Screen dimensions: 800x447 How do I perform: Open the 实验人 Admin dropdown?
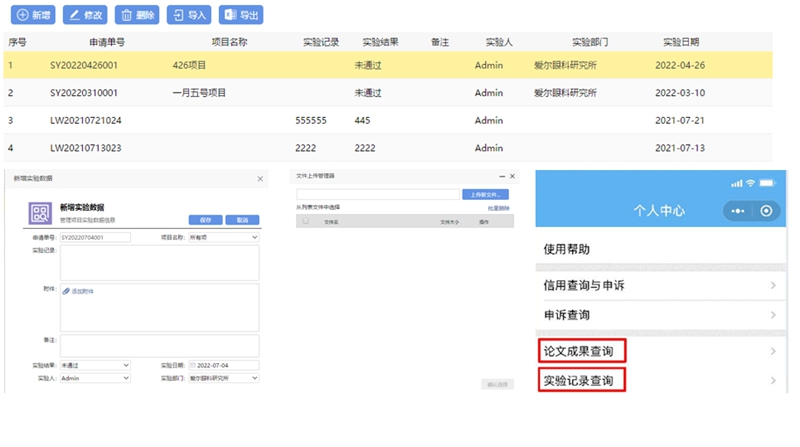[x=95, y=379]
